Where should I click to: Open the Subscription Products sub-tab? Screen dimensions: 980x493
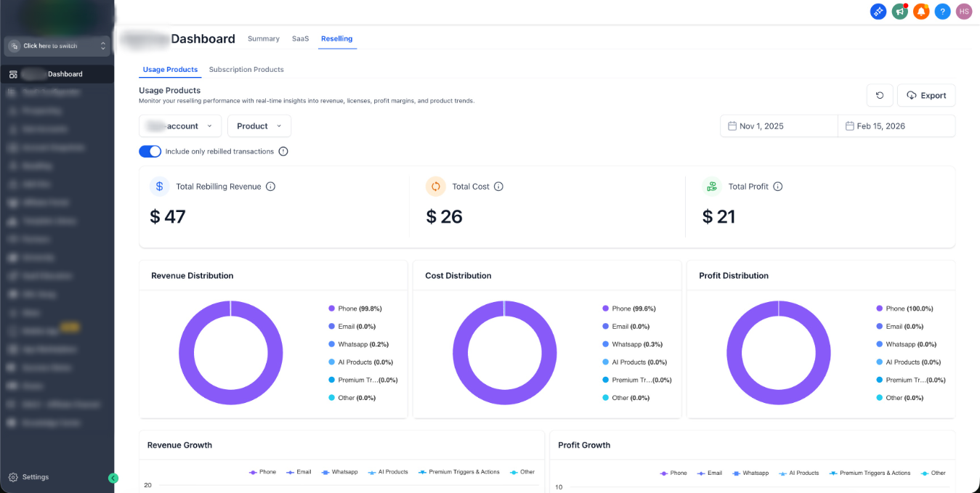pyautogui.click(x=246, y=70)
